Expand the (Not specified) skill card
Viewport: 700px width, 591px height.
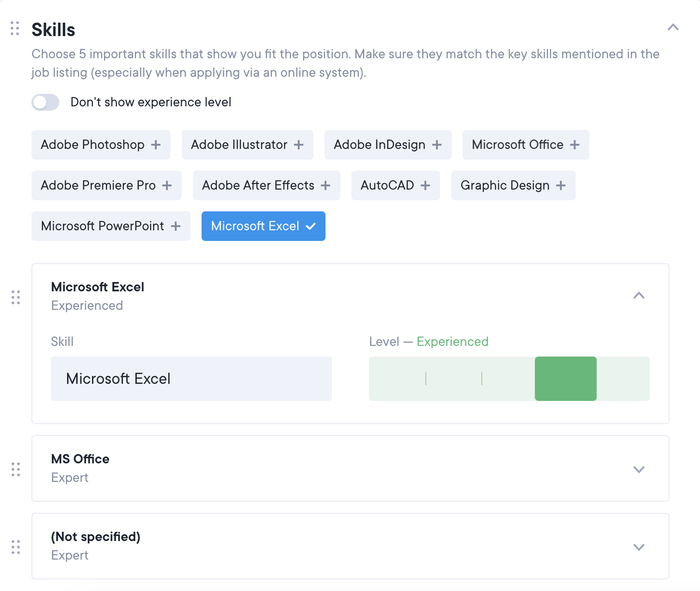pyautogui.click(x=639, y=547)
